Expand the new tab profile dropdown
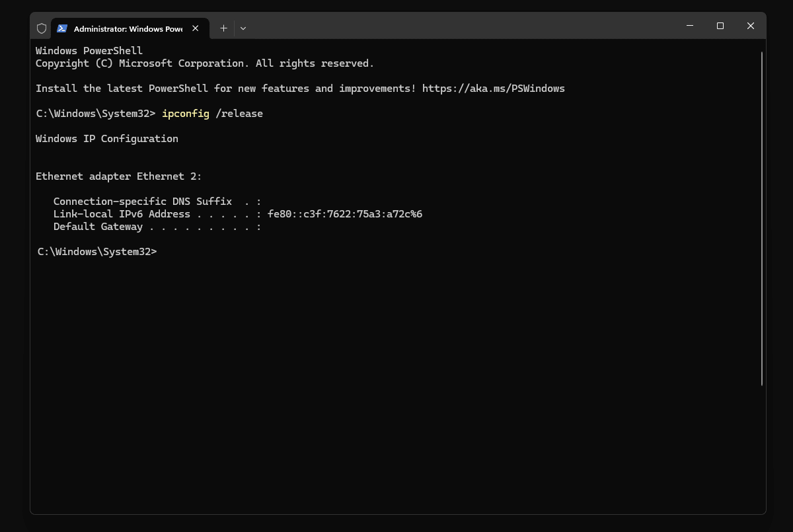The height and width of the screenshot is (532, 793). pos(243,28)
